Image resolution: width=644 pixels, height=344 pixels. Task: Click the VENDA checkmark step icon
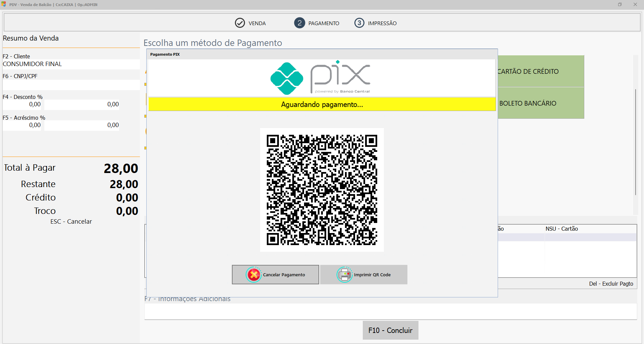pos(240,23)
